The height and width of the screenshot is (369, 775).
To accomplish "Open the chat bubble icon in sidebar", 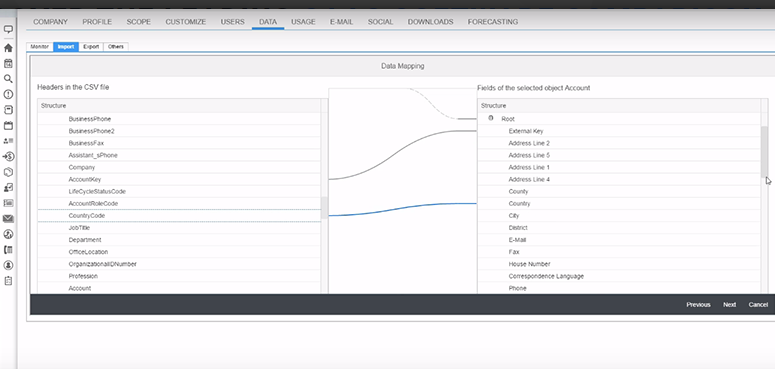I will click(x=8, y=30).
